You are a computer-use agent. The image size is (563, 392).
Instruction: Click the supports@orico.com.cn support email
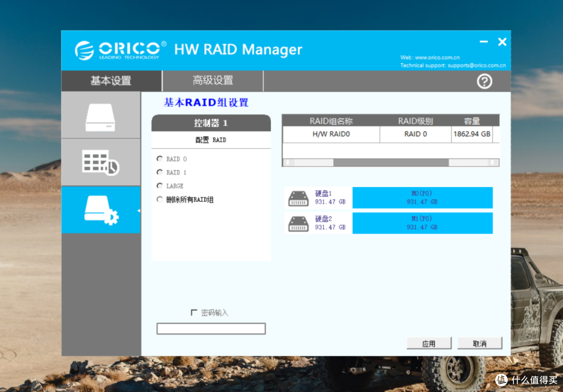click(477, 65)
